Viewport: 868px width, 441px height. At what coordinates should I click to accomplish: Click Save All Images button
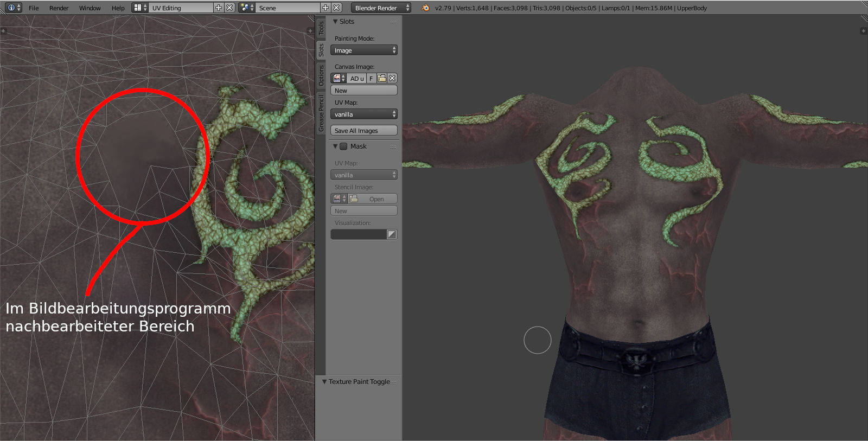point(363,131)
